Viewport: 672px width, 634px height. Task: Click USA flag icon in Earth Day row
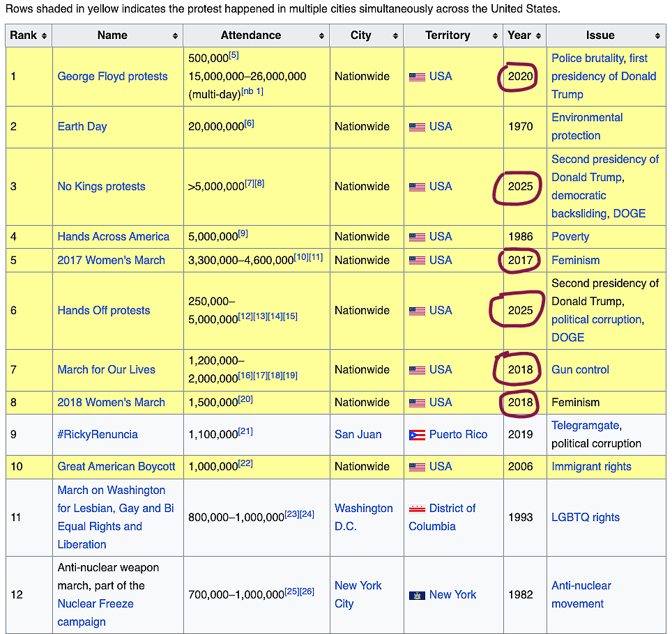[x=417, y=127]
